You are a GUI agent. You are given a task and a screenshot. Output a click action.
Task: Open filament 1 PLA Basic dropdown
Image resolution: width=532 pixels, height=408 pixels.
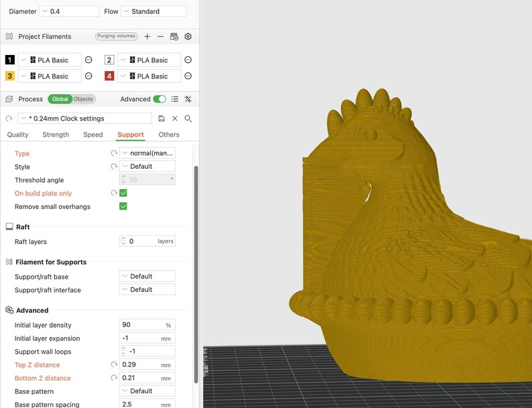[x=50, y=60]
